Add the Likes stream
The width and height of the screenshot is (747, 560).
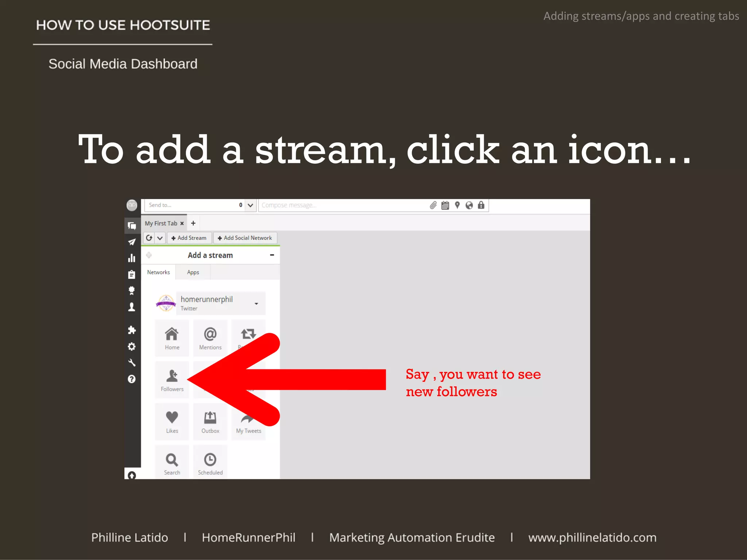(x=172, y=422)
